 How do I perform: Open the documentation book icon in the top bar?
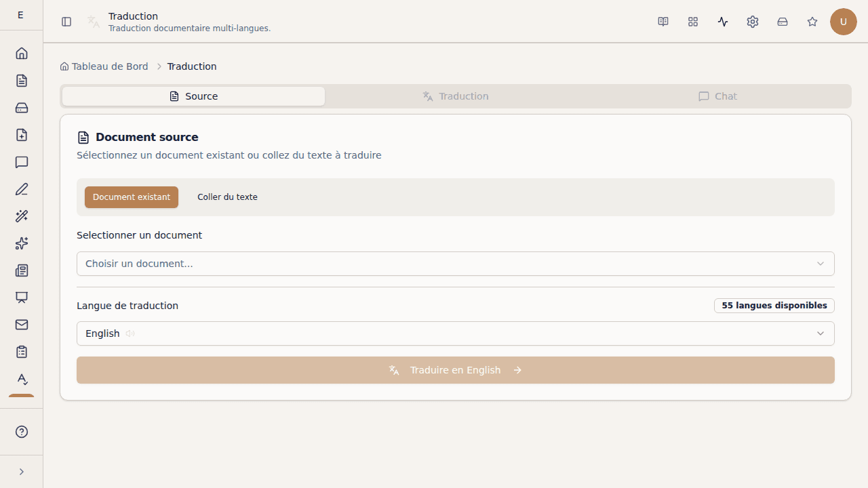[x=663, y=22]
